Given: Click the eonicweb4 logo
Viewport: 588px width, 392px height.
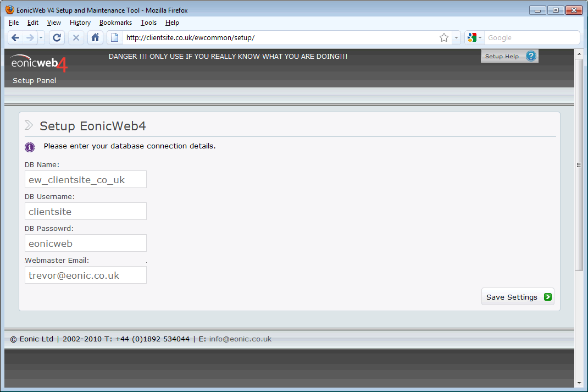Looking at the screenshot, I should (38, 63).
